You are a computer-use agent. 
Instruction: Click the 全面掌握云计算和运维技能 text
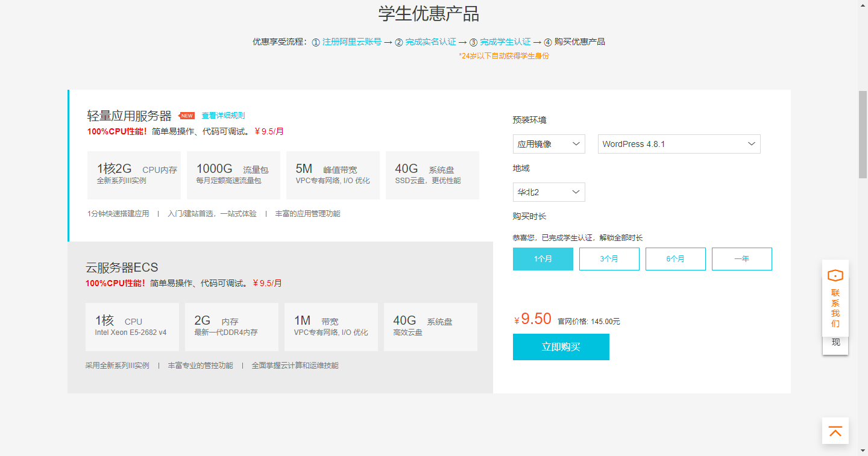pyautogui.click(x=295, y=366)
